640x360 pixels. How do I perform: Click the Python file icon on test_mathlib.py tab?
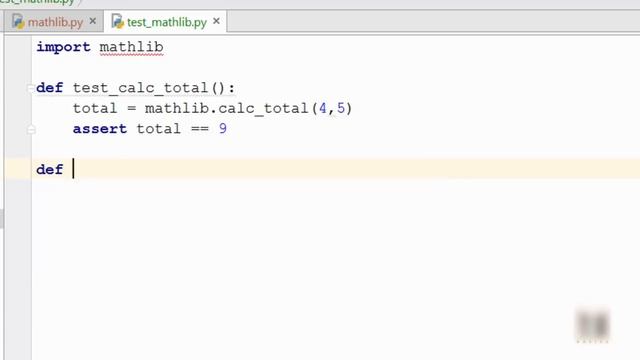click(118, 22)
